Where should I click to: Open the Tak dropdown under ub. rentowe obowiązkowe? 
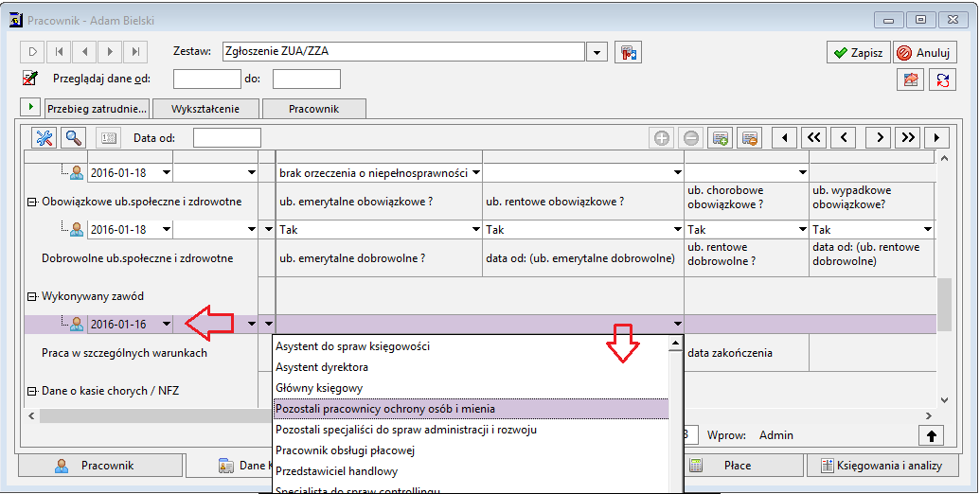[x=678, y=229]
